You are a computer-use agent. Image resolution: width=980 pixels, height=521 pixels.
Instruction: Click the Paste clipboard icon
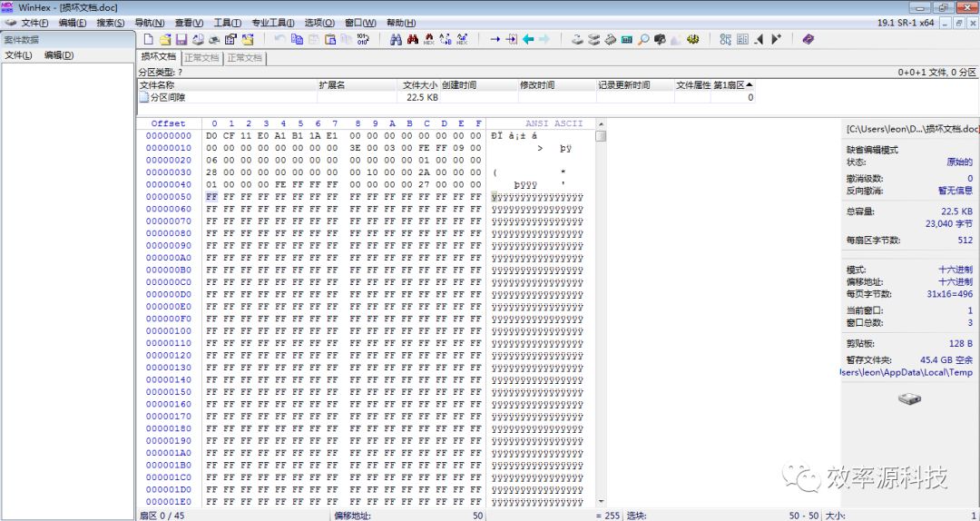point(330,39)
